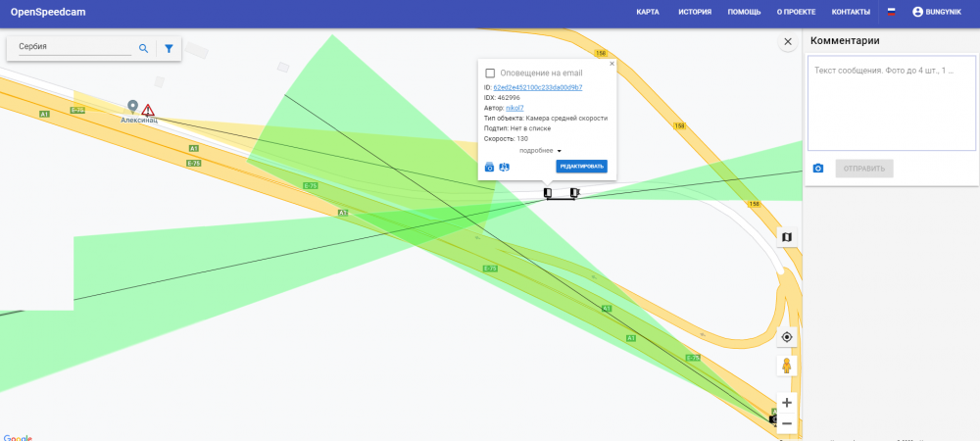Image resolution: width=980 pixels, height=441 pixels.
Task: Attach photo with camera icon in comments
Action: (x=817, y=169)
